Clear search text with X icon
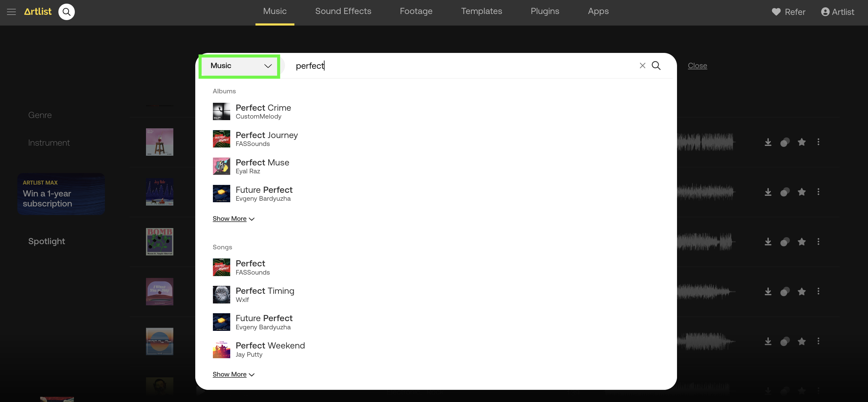Image resolution: width=868 pixels, height=402 pixels. (642, 66)
